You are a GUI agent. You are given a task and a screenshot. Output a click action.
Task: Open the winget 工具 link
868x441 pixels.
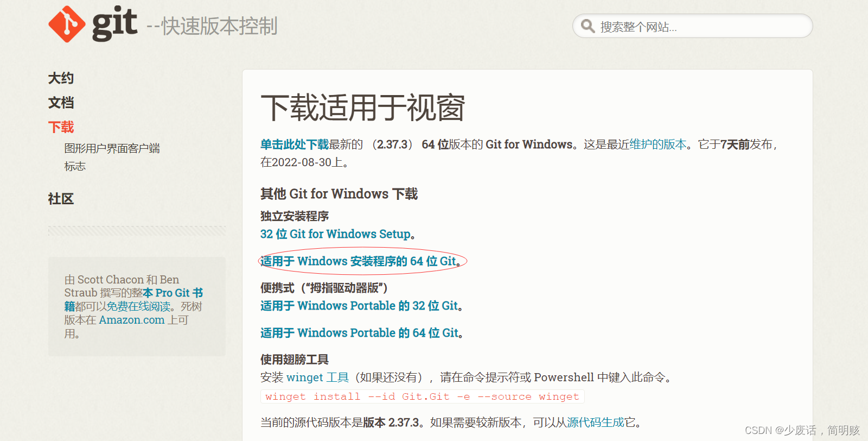point(317,377)
